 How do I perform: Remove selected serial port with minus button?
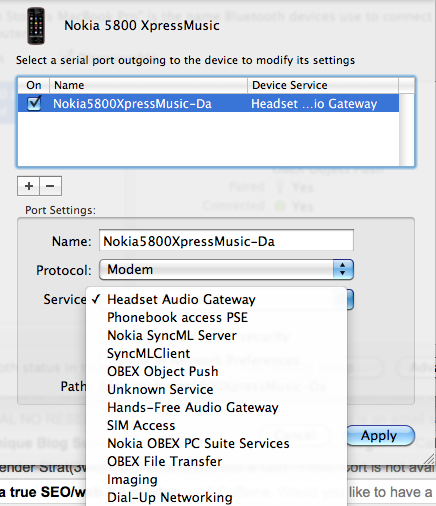[x=50, y=186]
